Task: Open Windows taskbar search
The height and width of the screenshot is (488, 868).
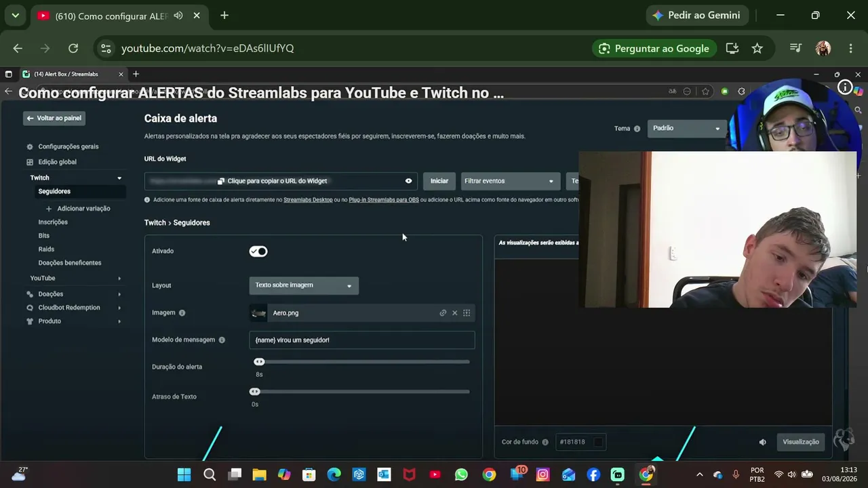Action: click(x=210, y=474)
